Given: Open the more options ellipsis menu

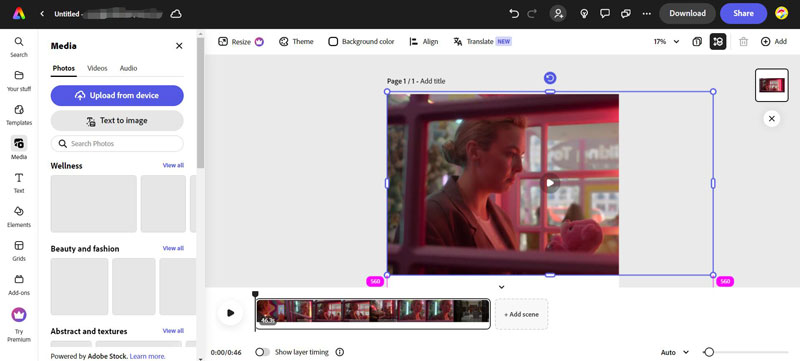Looking at the screenshot, I should click(x=647, y=14).
